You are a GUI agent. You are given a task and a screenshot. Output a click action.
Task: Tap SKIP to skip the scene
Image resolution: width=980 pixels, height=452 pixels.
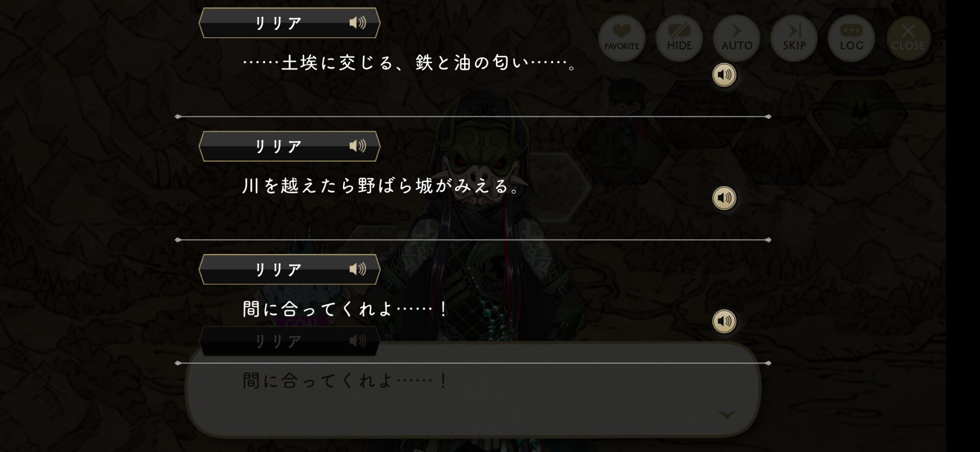click(794, 38)
